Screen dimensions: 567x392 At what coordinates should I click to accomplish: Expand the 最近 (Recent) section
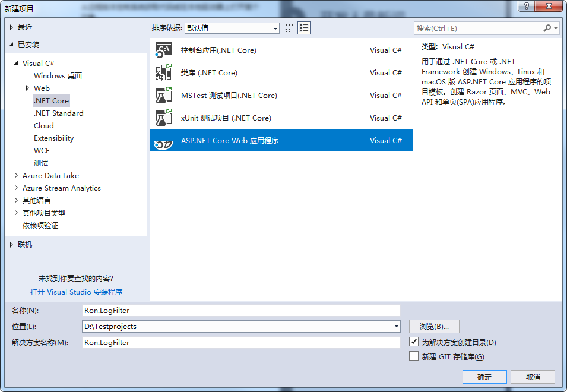point(11,27)
